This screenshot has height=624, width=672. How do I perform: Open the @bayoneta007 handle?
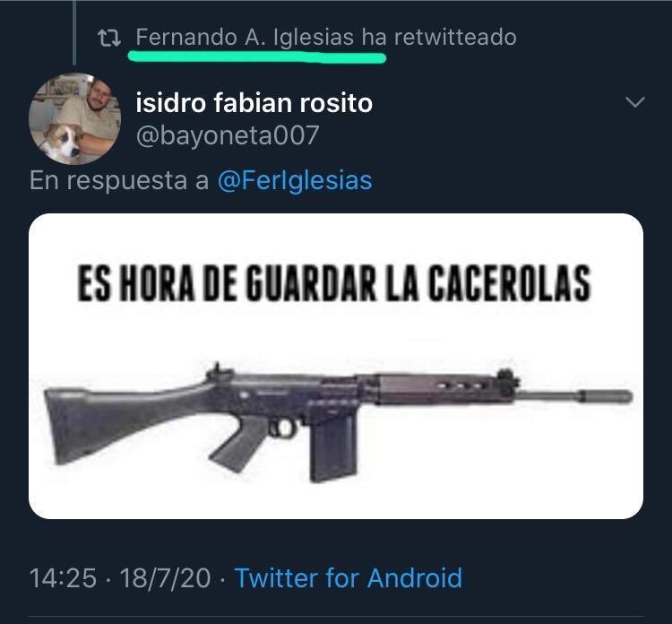pyautogui.click(x=228, y=135)
